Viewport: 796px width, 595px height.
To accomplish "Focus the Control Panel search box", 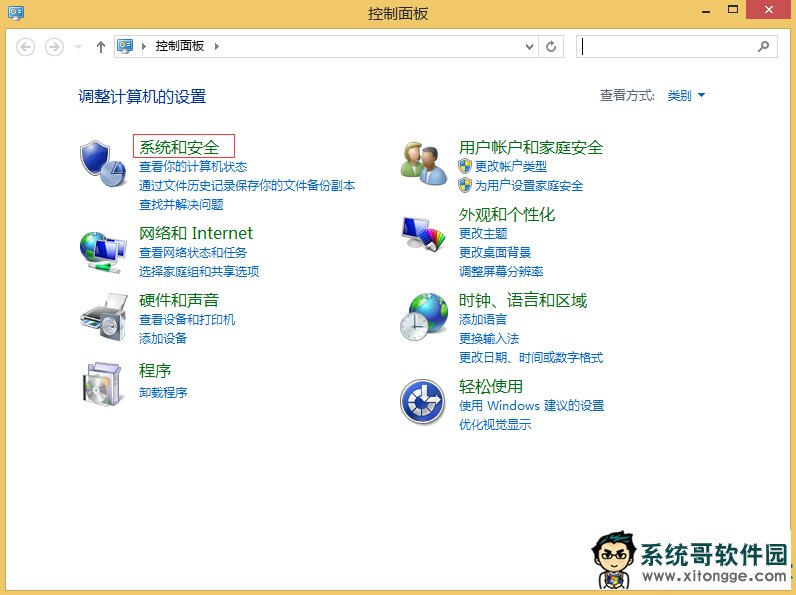I will point(676,47).
